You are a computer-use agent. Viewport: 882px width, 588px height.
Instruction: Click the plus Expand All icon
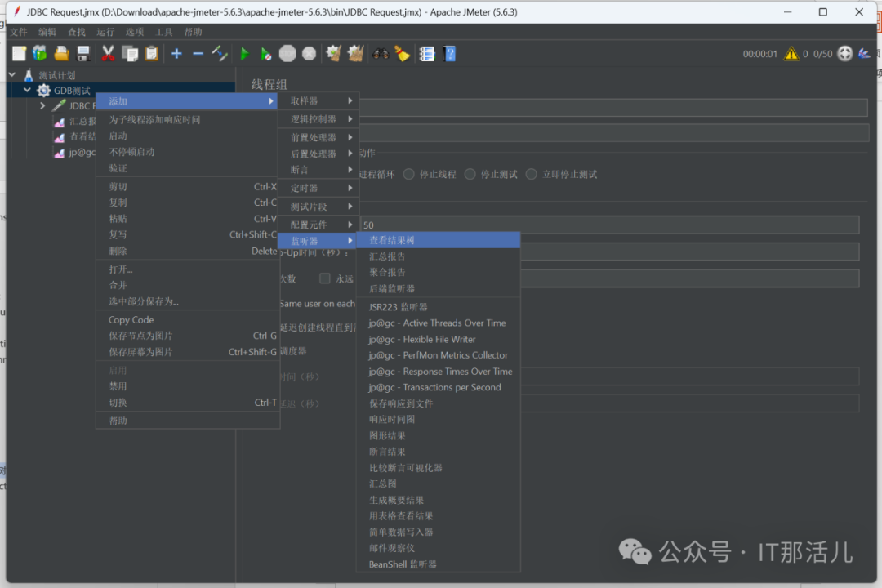(x=176, y=53)
